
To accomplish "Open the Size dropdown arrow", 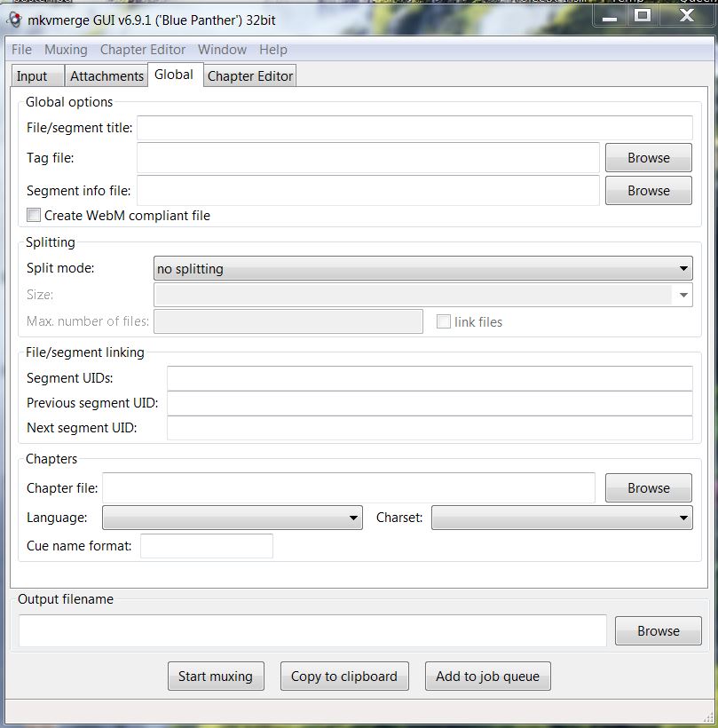I will (x=683, y=295).
